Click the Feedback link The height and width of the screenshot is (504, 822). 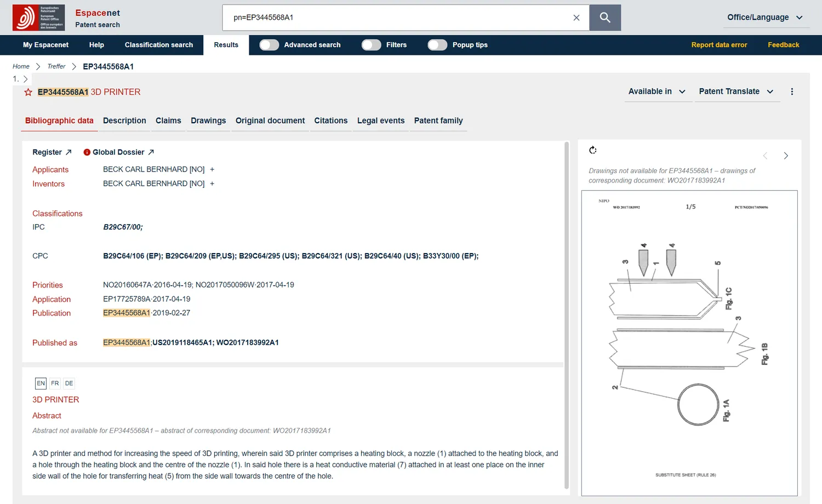click(x=784, y=45)
